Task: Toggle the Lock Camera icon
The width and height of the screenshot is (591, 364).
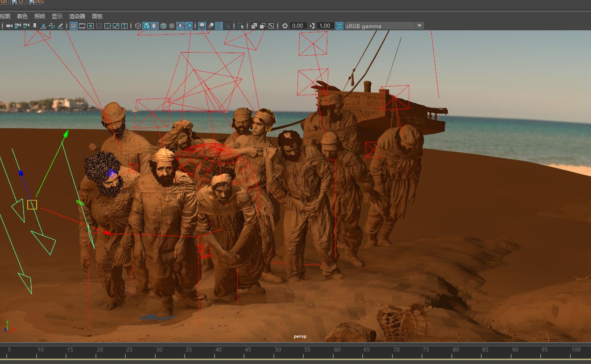Action: tap(17, 26)
